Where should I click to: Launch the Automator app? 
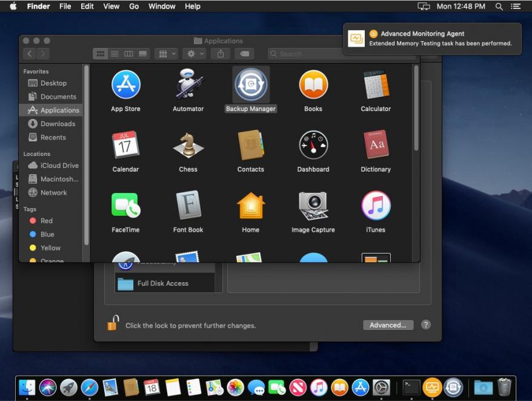point(188,85)
